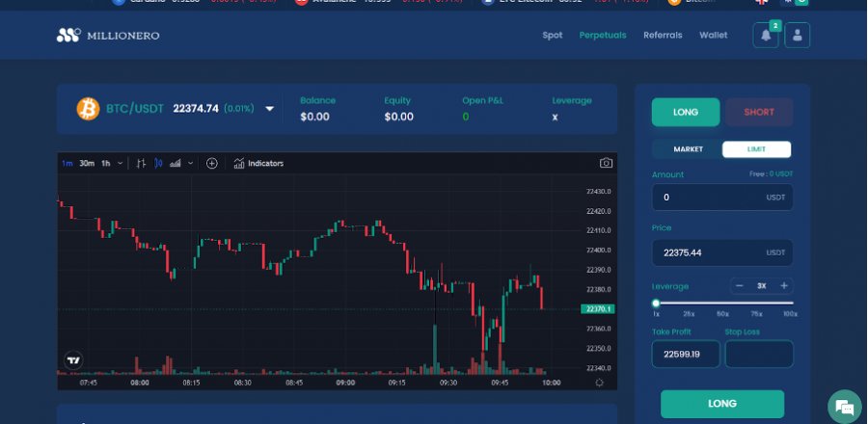This screenshot has width=868, height=424.
Task: Click the Free : 0 USDT label
Action: (x=772, y=173)
